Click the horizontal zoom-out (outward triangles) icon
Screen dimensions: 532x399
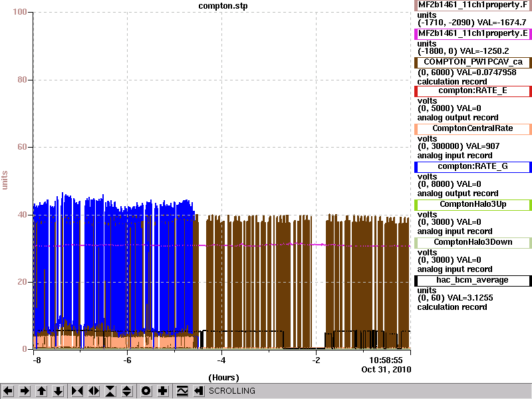coord(94,391)
